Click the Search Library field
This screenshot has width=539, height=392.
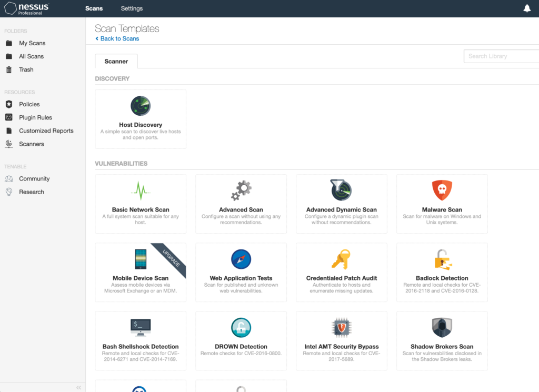[501, 56]
